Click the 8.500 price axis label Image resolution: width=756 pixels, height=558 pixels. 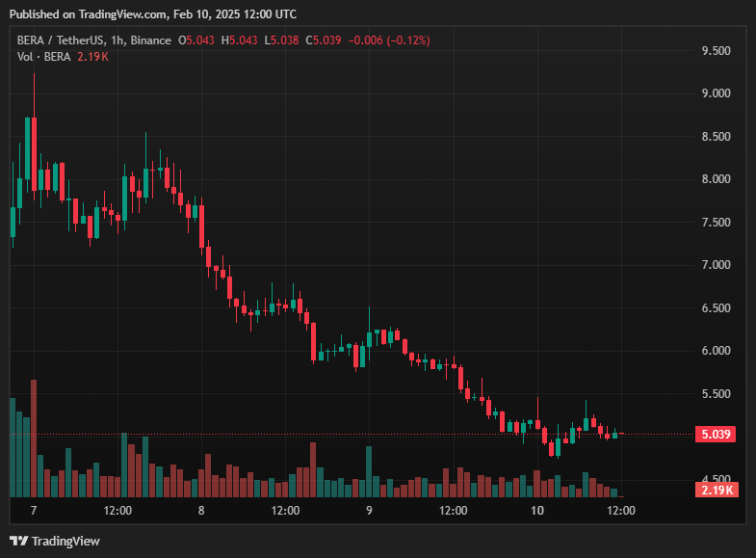[x=716, y=137]
